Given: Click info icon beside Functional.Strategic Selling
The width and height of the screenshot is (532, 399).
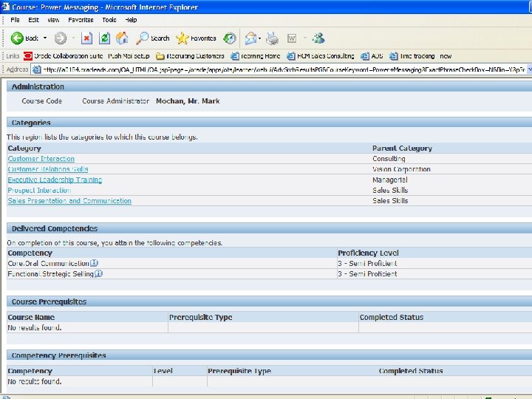Looking at the screenshot, I should 98,273.
